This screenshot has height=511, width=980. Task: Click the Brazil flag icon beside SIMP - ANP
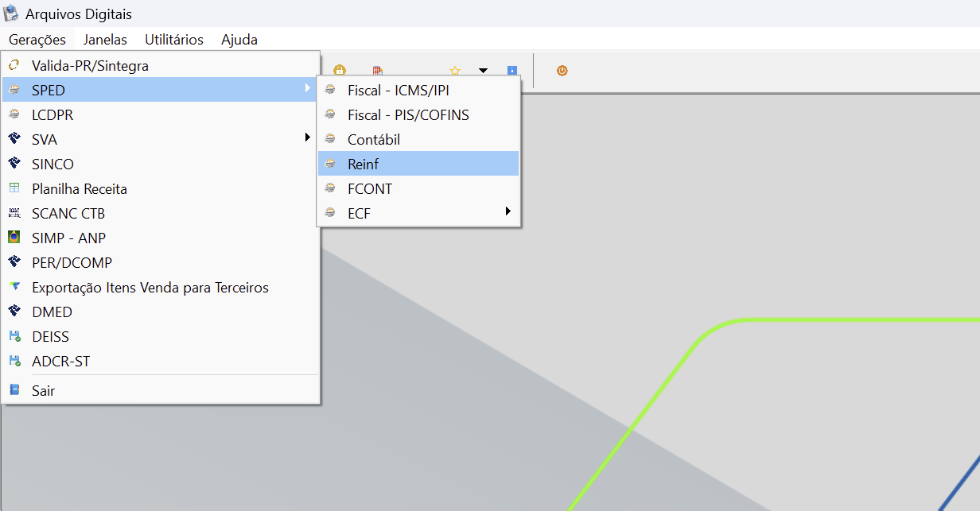pos(14,238)
